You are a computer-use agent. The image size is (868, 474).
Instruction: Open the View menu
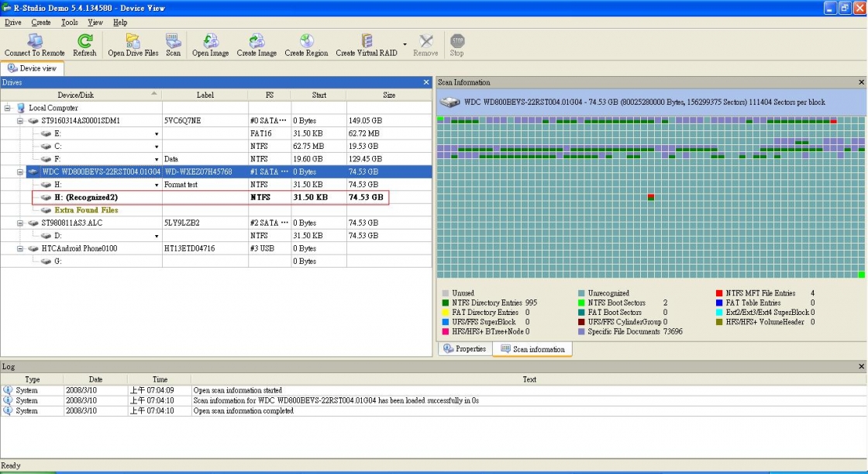pyautogui.click(x=95, y=22)
